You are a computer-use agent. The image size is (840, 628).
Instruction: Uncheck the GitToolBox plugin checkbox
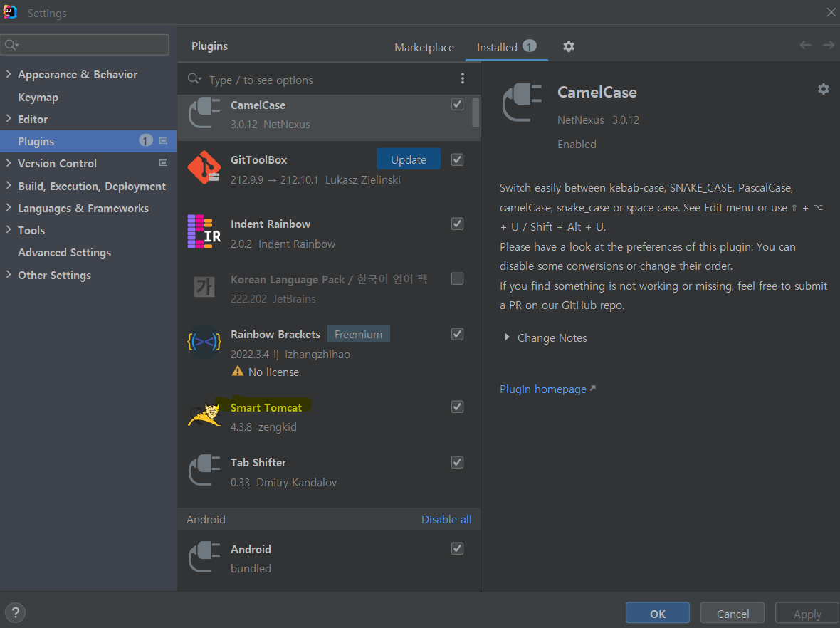click(x=457, y=159)
